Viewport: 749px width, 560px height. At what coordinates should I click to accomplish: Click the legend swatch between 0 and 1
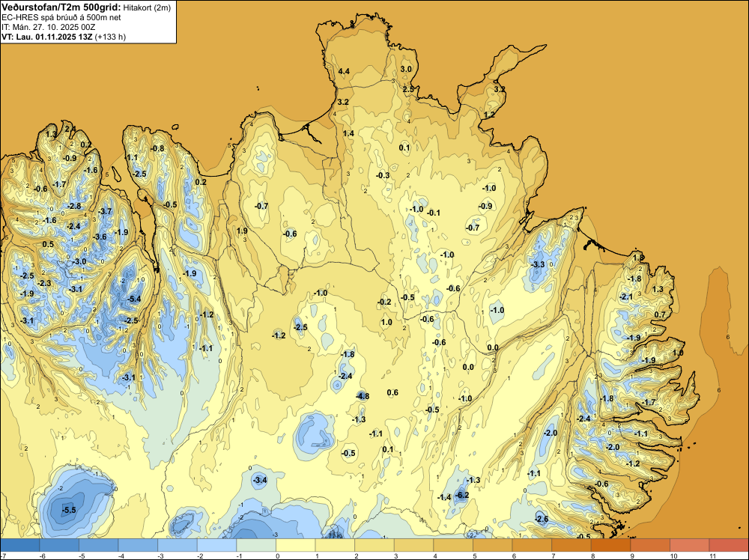[296, 545]
